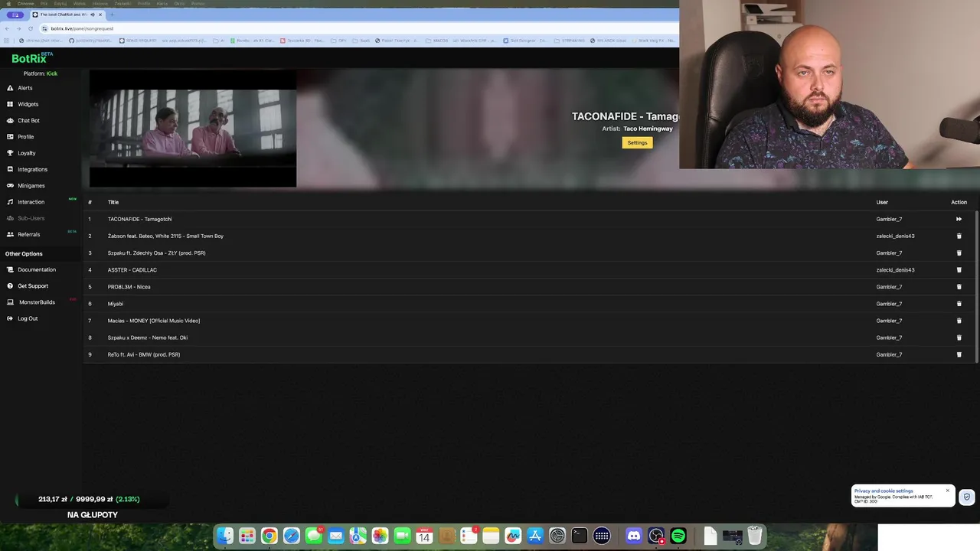Viewport: 980px width, 551px height.
Task: Select row ASSTER - CADILLAC title
Action: (x=132, y=269)
